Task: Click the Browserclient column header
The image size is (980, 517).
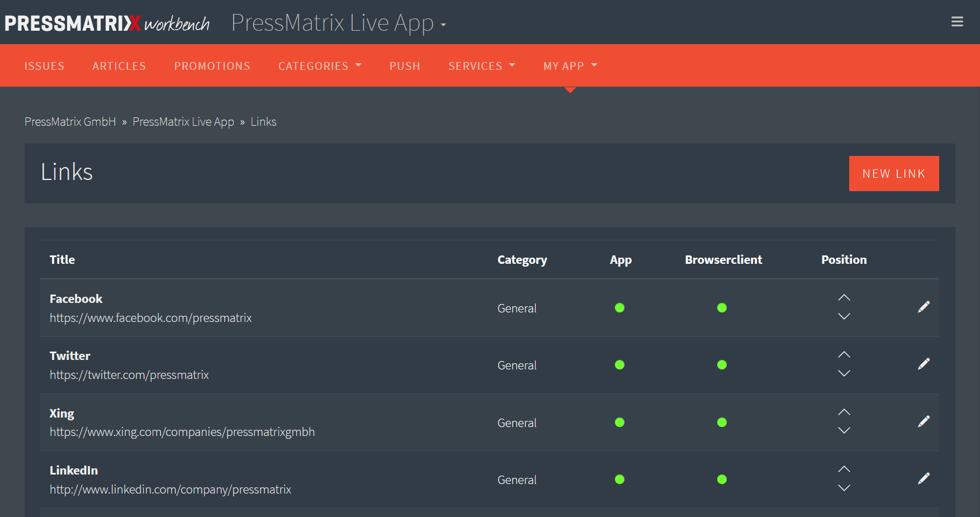Action: [723, 259]
